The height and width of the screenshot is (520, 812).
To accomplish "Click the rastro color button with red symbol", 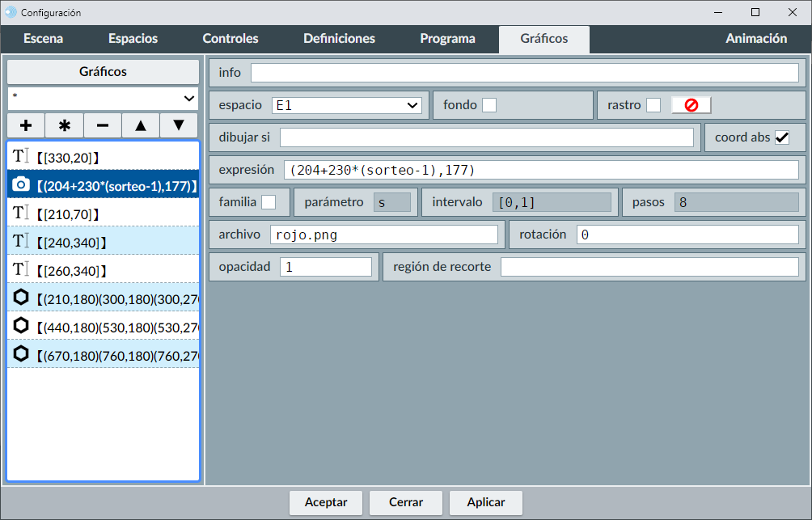I will click(x=691, y=105).
